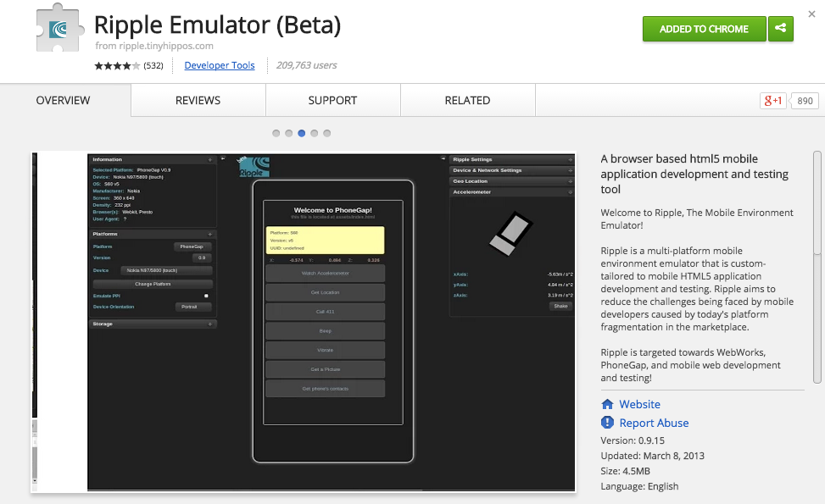The height and width of the screenshot is (504, 825).
Task: Click the tilted phone accelerometer graphic
Action: click(x=511, y=233)
